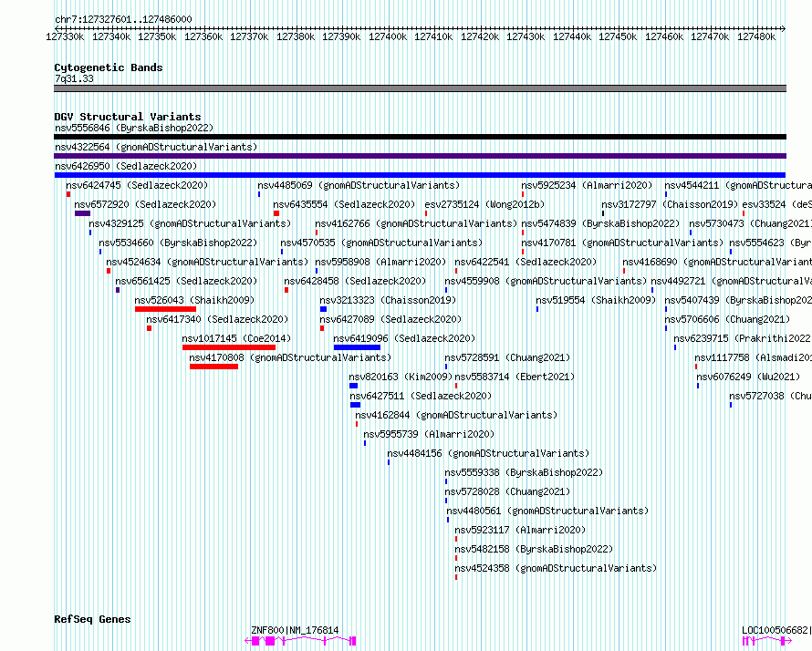This screenshot has width=812, height=651.
Task: Open label nsv6417340 (Sedlazeck2020)
Action: tap(217, 319)
